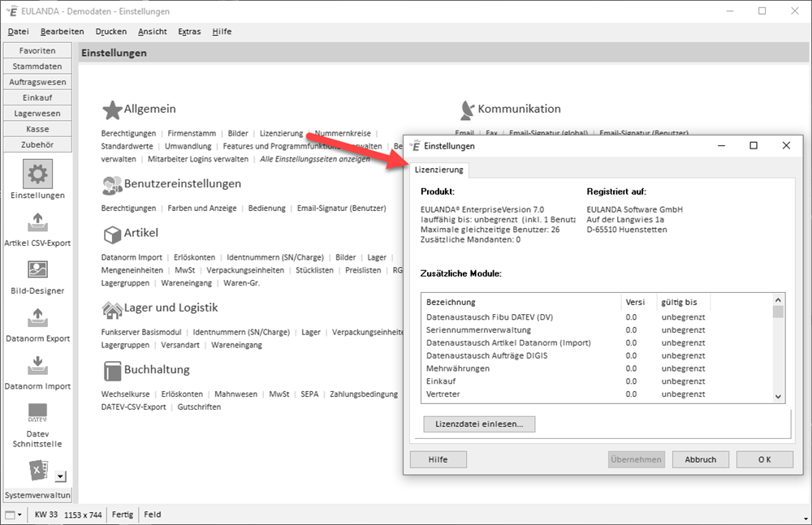Confirm the dialog with OK
The height and width of the screenshot is (525, 812).
click(x=765, y=459)
